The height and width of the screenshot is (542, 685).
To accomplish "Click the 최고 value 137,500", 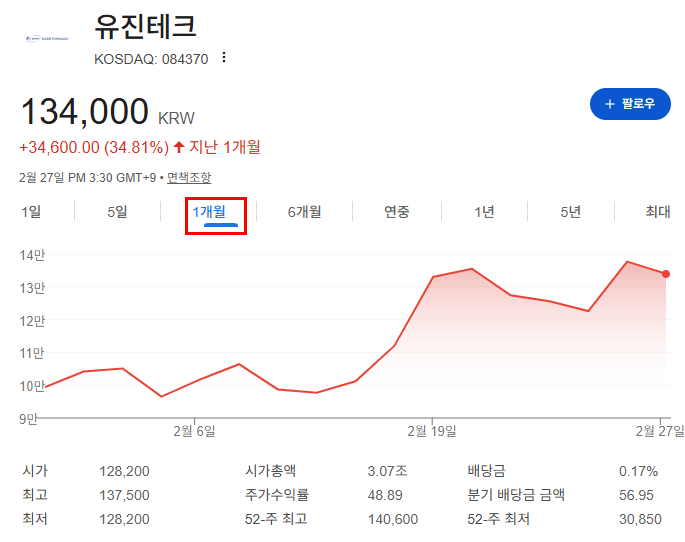I will pos(124,495).
